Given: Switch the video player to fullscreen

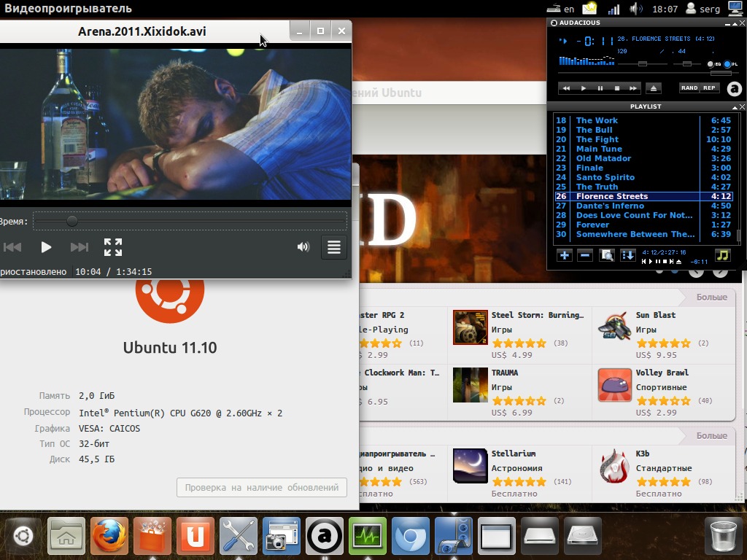Looking at the screenshot, I should (x=113, y=247).
